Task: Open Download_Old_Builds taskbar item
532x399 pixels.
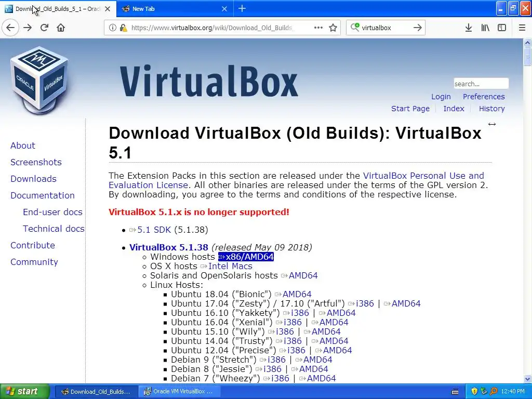Action: click(96, 392)
